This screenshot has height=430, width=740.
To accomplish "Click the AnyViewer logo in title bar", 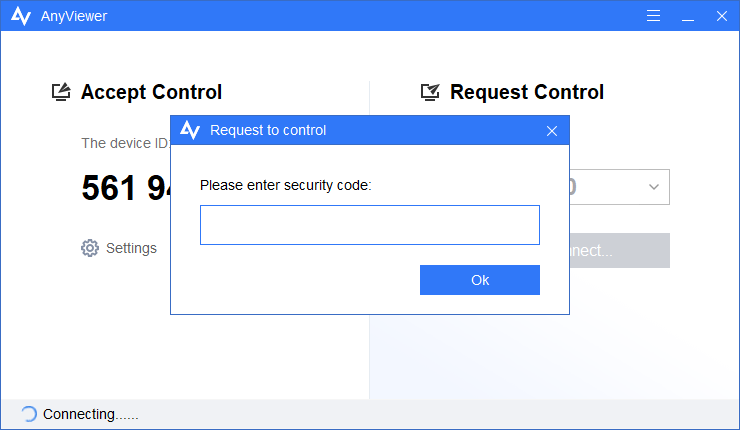I will (x=20, y=16).
